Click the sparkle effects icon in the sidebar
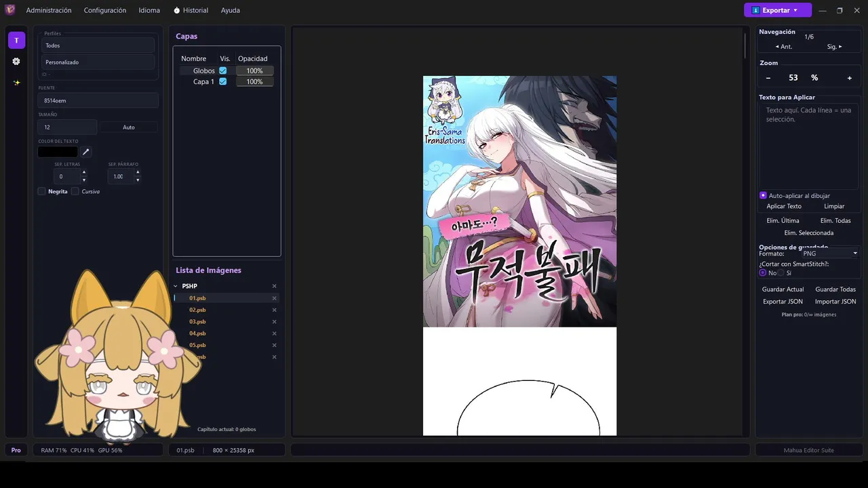This screenshot has width=868, height=488. click(x=16, y=82)
